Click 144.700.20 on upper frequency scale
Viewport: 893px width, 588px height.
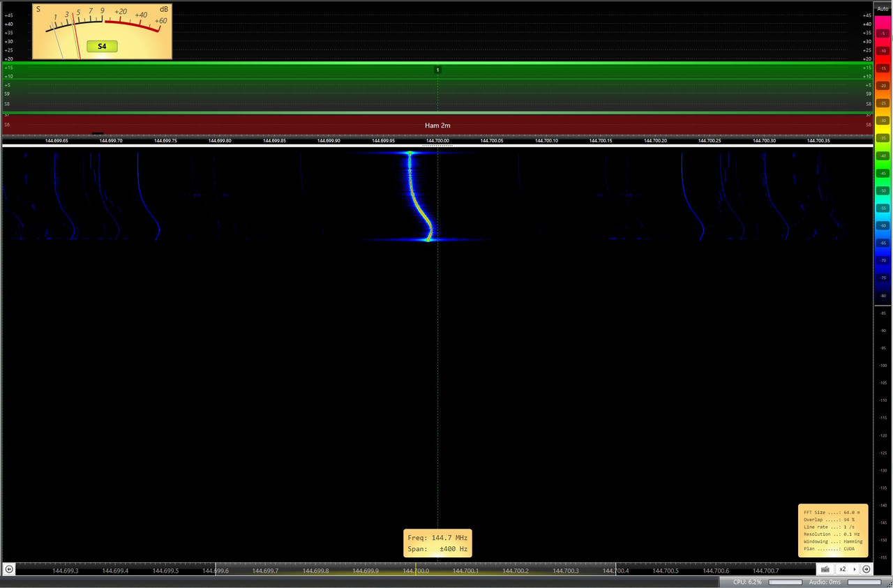pyautogui.click(x=655, y=140)
